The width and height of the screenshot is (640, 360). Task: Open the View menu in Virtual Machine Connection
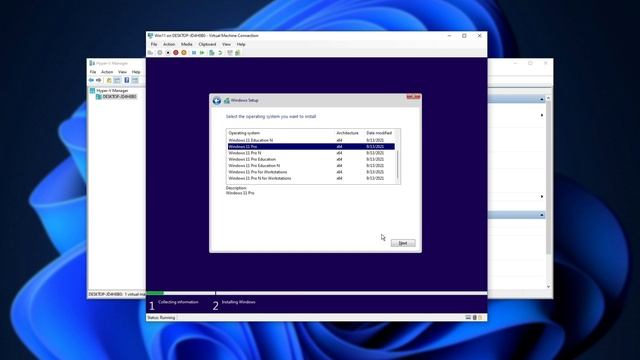[227, 44]
